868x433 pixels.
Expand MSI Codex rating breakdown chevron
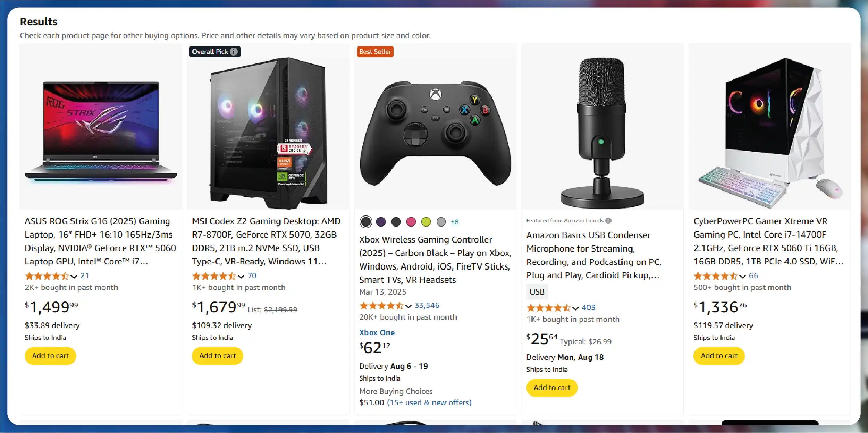[x=241, y=277]
